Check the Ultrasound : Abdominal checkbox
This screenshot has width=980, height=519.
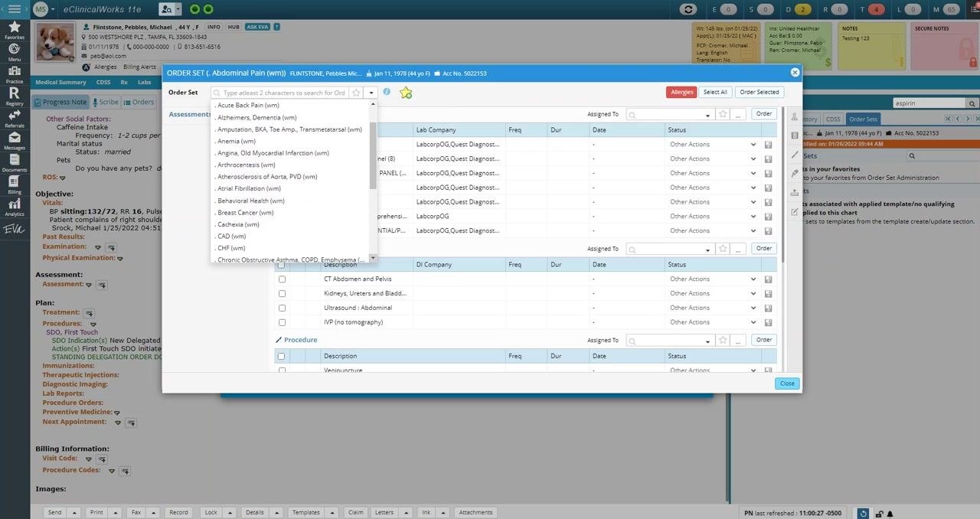[282, 308]
